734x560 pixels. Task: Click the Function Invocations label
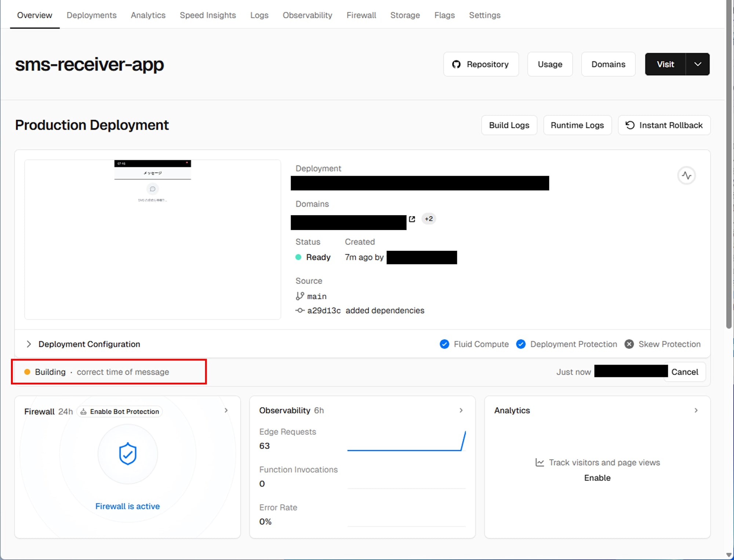tap(298, 469)
